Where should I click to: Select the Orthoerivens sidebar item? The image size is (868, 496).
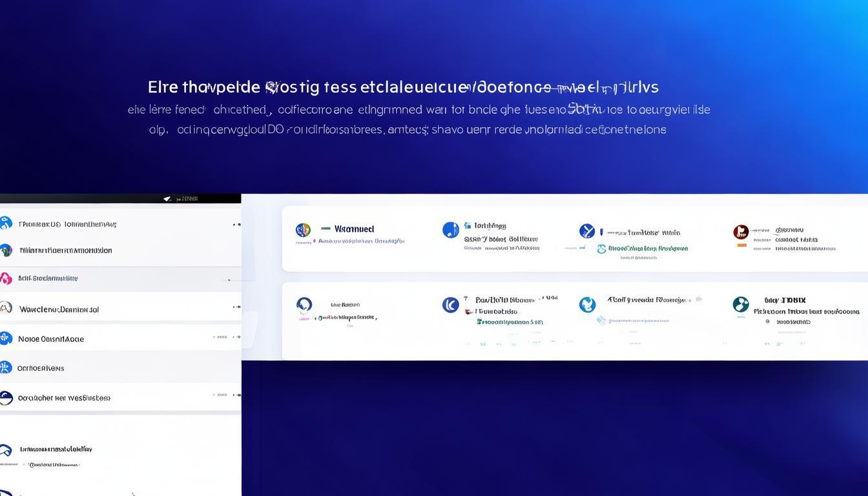click(41, 368)
